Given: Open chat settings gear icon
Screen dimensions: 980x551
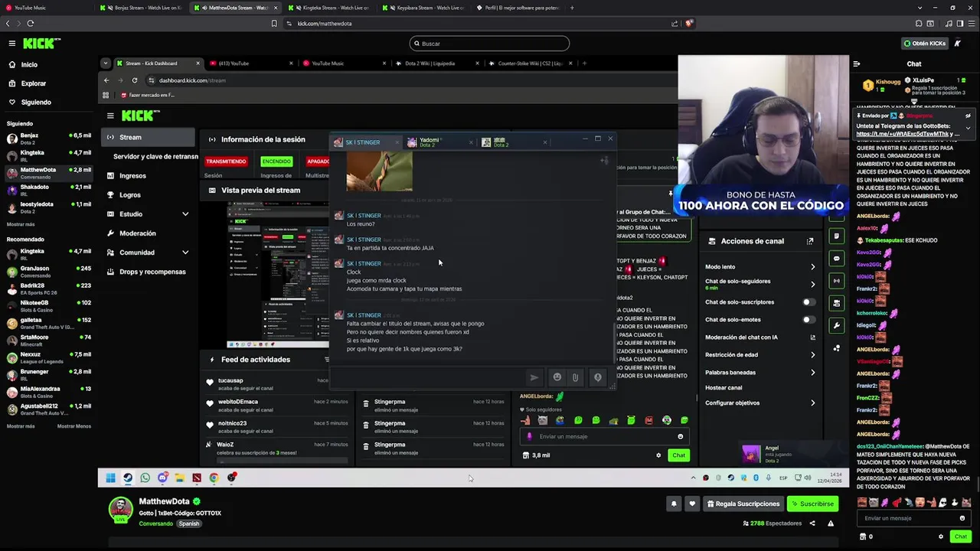Looking at the screenshot, I should pos(941,536).
